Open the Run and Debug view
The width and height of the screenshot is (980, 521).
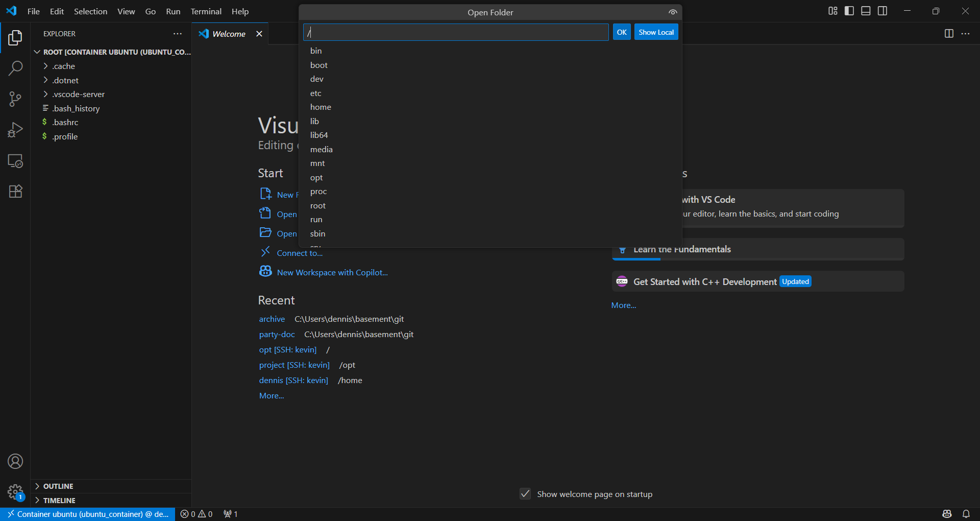(x=15, y=130)
